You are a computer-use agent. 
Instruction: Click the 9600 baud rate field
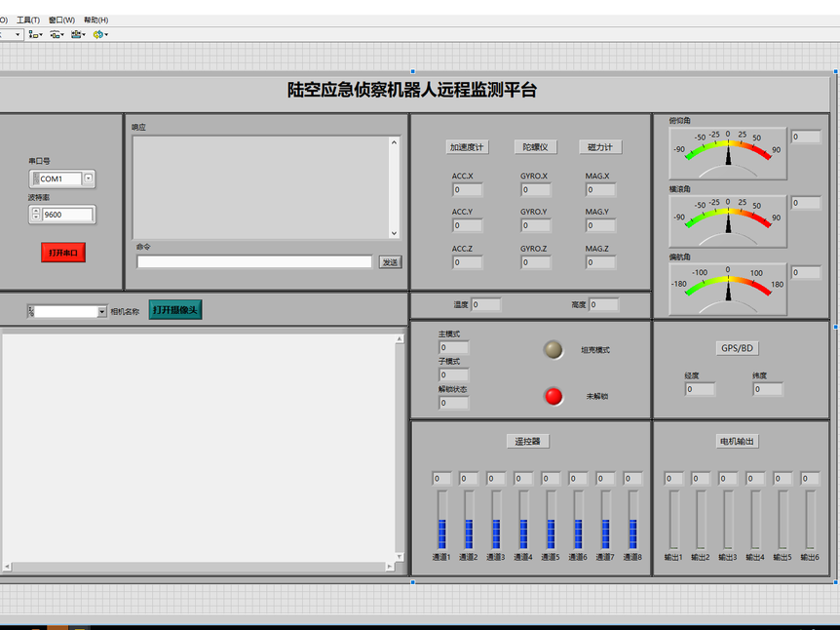pos(67,215)
